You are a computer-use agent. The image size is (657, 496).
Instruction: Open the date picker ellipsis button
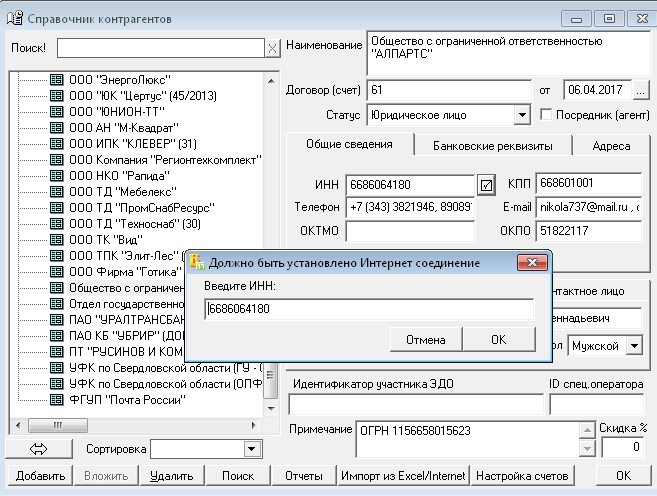[641, 90]
